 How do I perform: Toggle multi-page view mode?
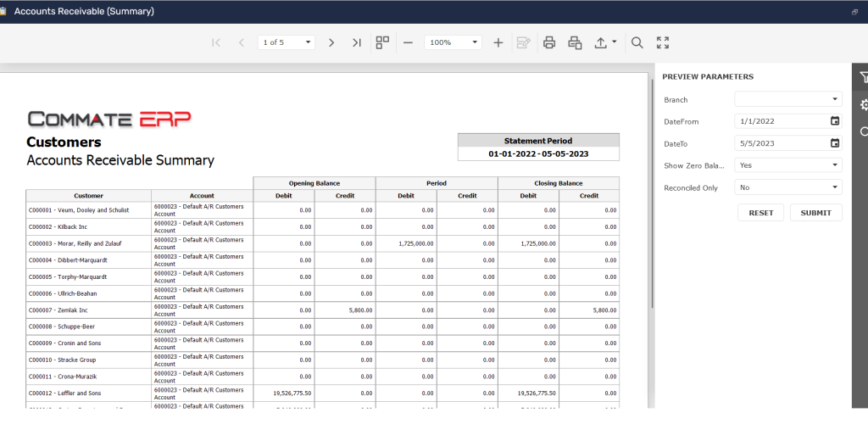[382, 42]
